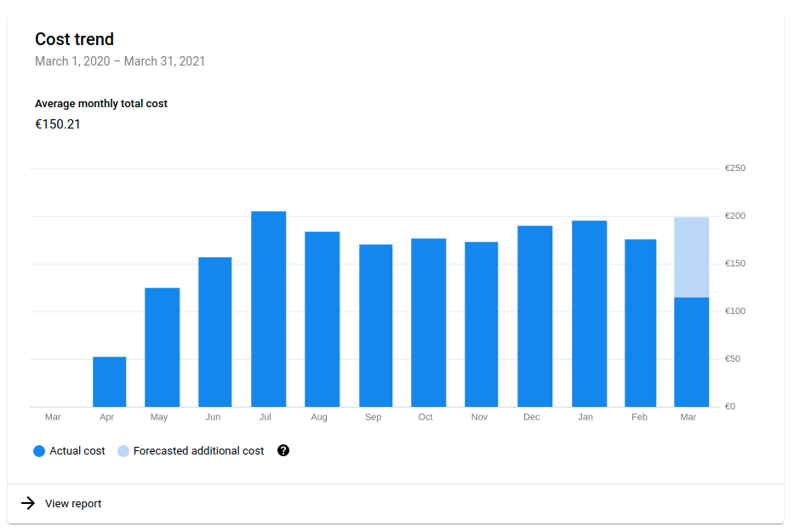Screen dimensions: 794x532
Task: Click the Forecasted additional cost legend dot
Action: click(123, 451)
